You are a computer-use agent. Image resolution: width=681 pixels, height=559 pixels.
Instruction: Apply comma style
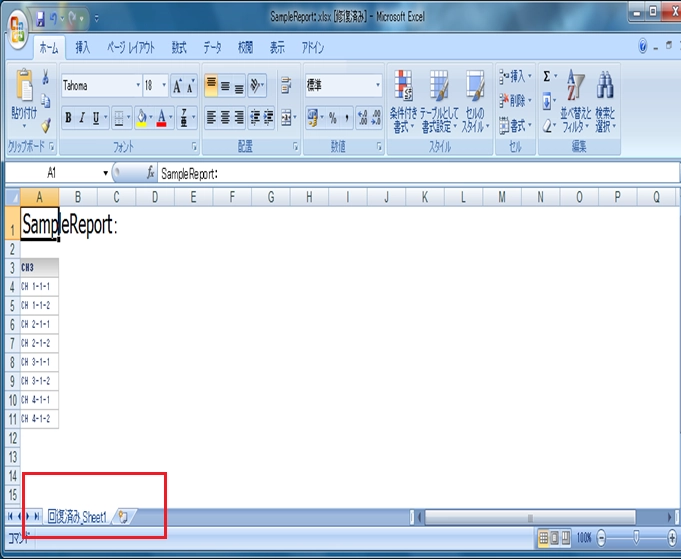point(347,118)
